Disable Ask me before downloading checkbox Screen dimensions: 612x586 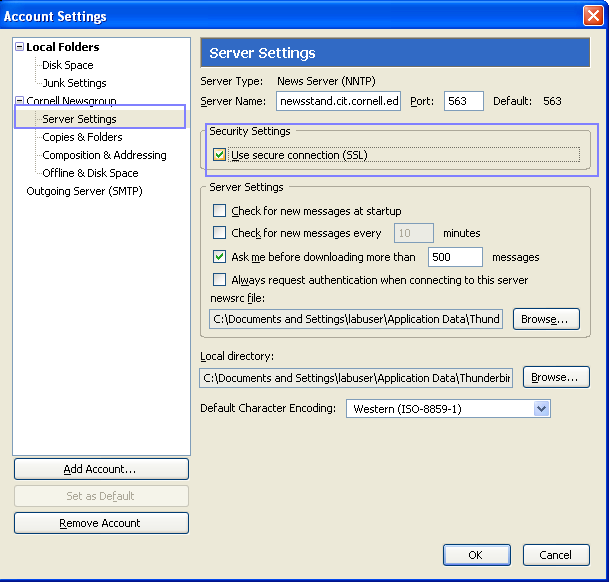point(220,257)
